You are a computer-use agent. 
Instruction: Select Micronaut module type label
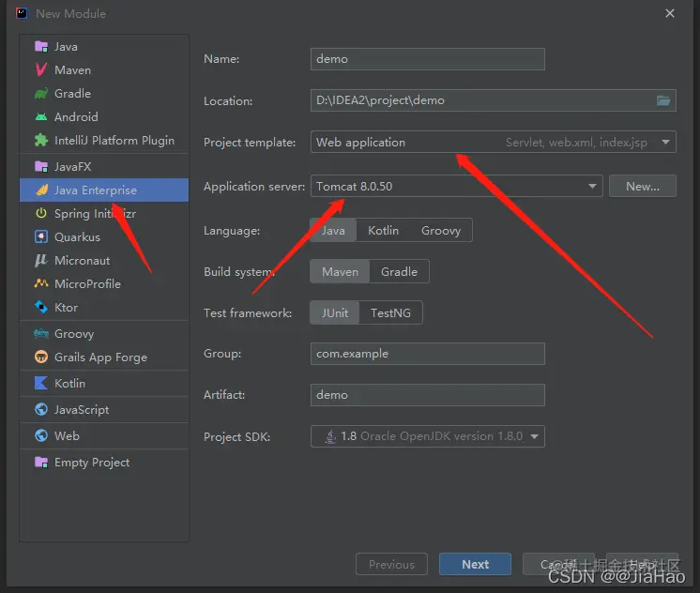(x=83, y=260)
